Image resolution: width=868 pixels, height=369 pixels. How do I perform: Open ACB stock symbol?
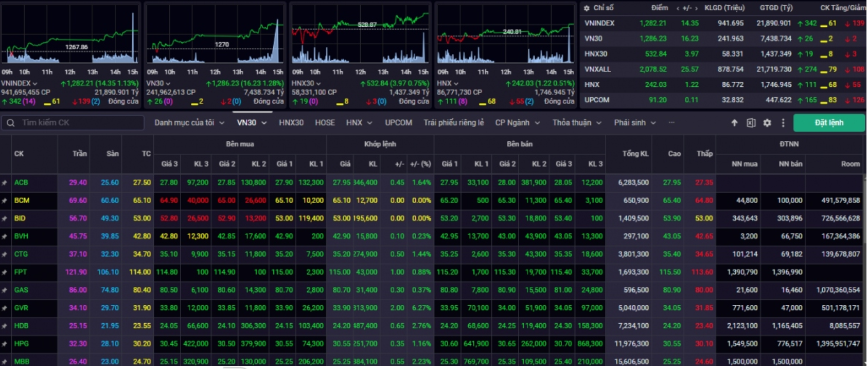tap(21, 182)
